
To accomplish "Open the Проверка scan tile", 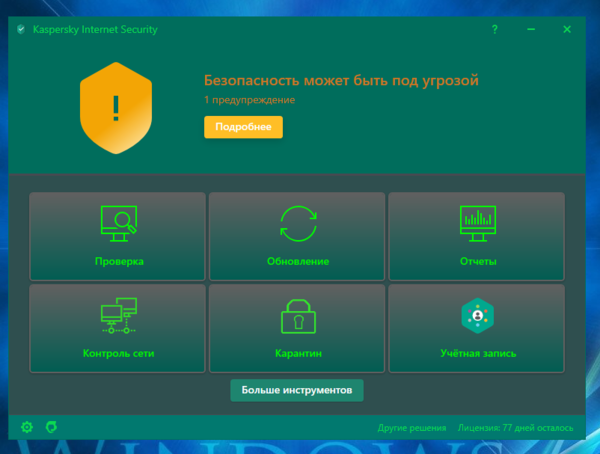I will 117,236.
